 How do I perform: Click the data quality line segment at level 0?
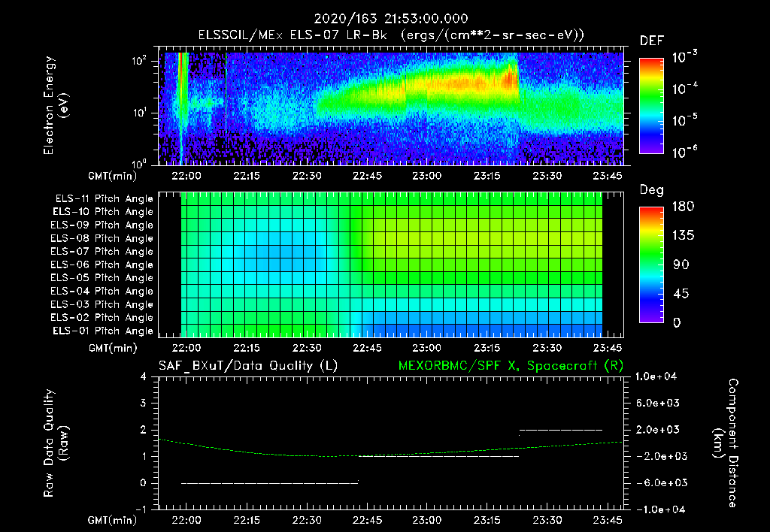270,483
